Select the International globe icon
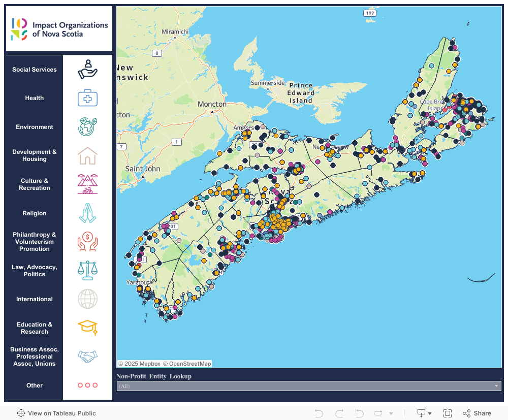This screenshot has height=420, width=508. click(87, 299)
